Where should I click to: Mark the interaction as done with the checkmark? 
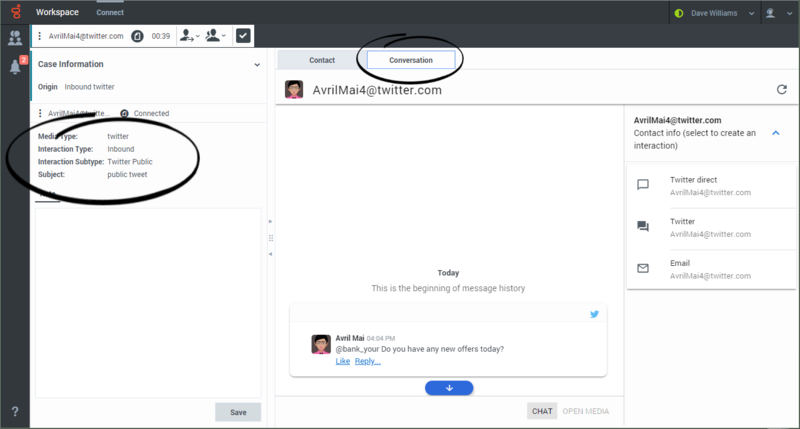tap(244, 36)
